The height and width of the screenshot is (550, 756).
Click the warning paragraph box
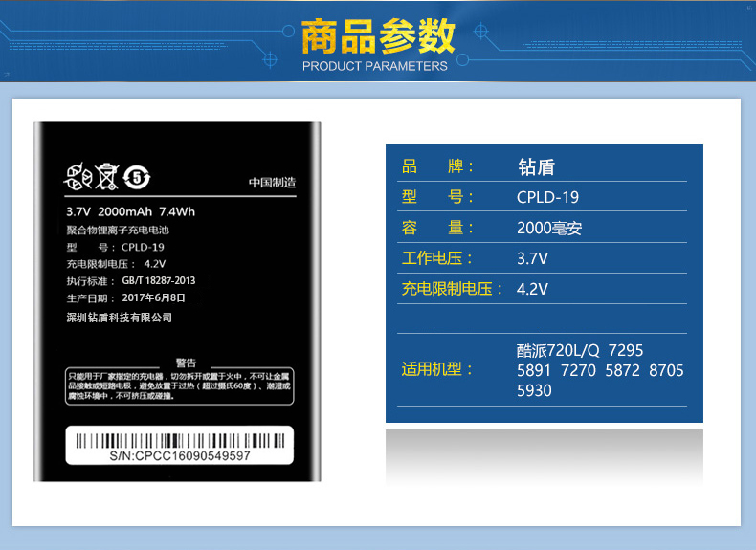click(179, 386)
